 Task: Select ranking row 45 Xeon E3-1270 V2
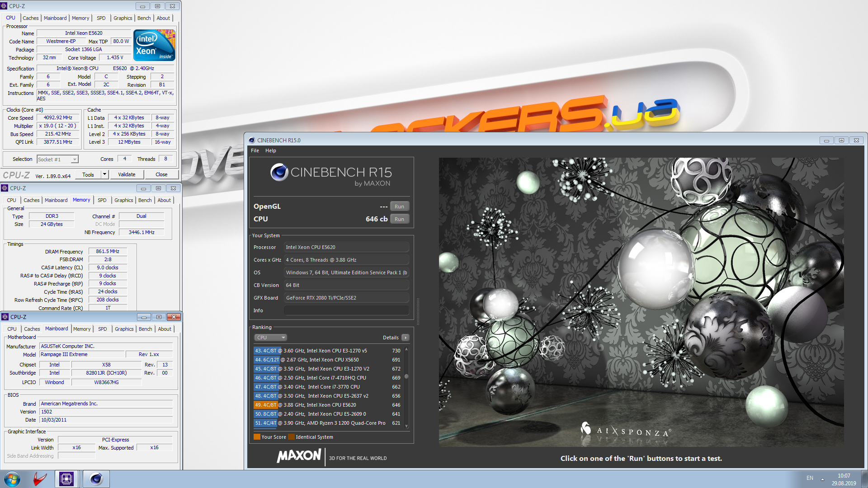328,369
